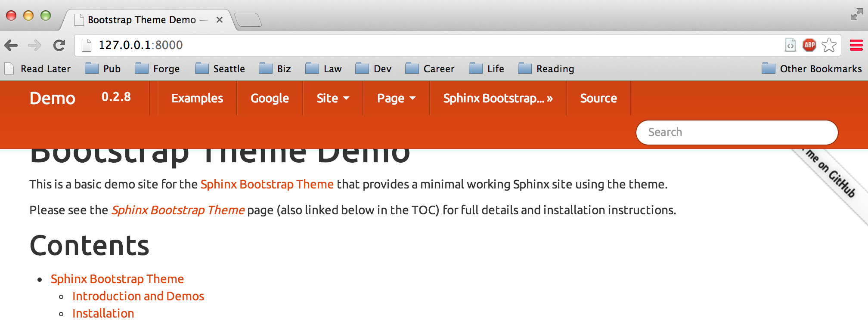The image size is (868, 321).
Task: Go to Examples in the navbar
Action: (x=197, y=99)
